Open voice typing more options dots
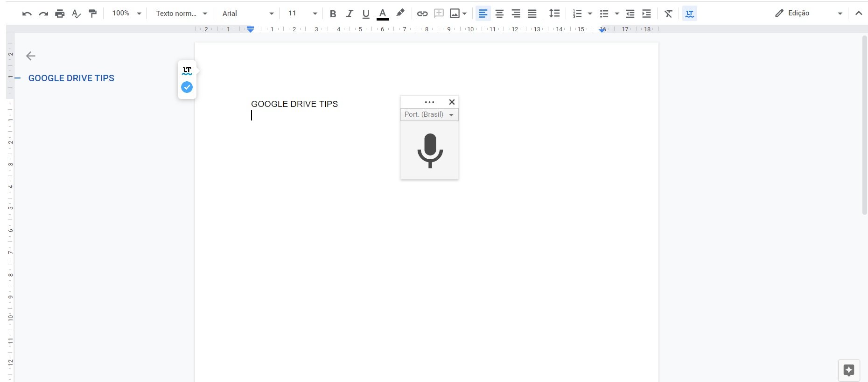The image size is (868, 382). [430, 102]
